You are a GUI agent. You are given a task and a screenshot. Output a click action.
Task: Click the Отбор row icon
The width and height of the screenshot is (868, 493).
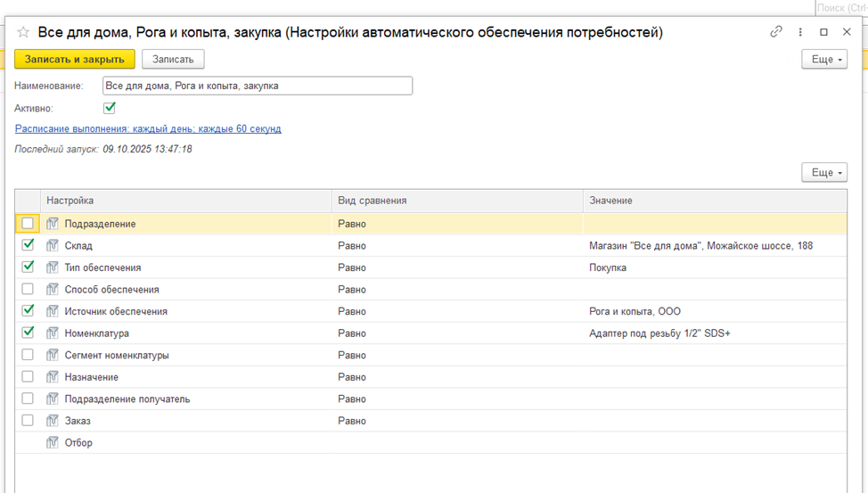(x=53, y=443)
